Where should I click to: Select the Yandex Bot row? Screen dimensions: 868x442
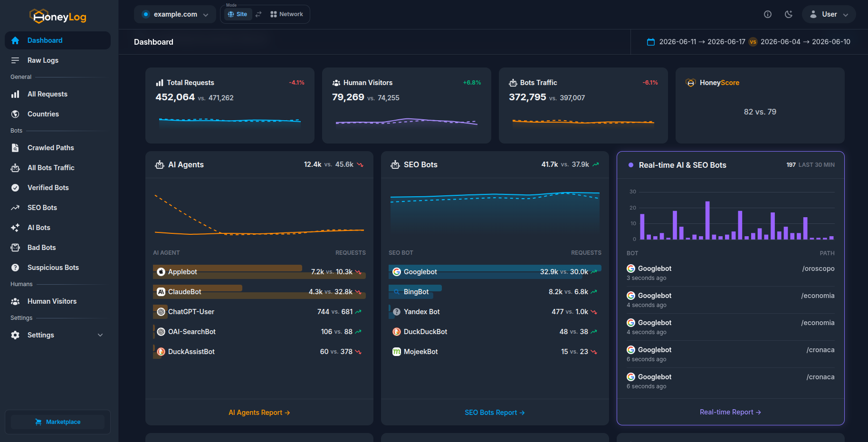tap(495, 312)
